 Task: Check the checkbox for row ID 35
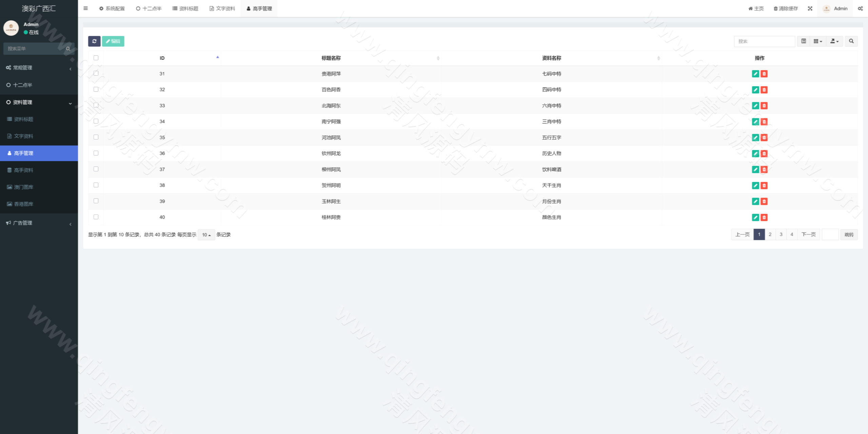96,137
